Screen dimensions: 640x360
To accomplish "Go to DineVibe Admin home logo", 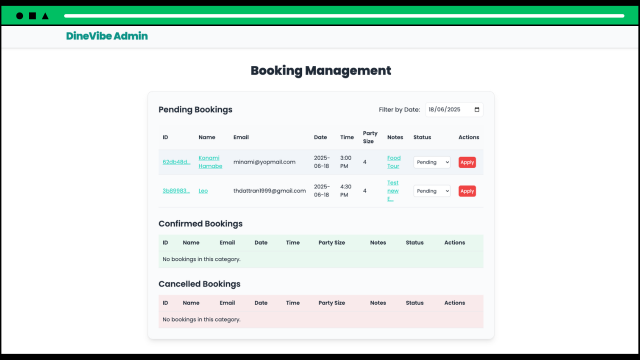I will pyautogui.click(x=107, y=36).
